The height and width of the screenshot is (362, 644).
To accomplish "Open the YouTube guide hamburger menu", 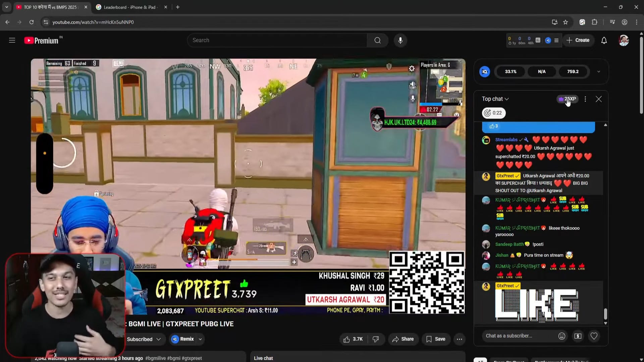I will tap(12, 40).
